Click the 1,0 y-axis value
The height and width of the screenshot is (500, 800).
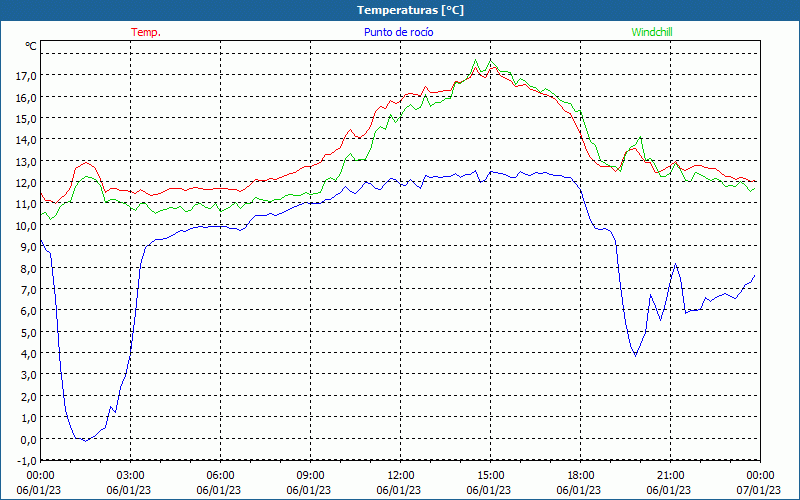[x=29, y=418]
